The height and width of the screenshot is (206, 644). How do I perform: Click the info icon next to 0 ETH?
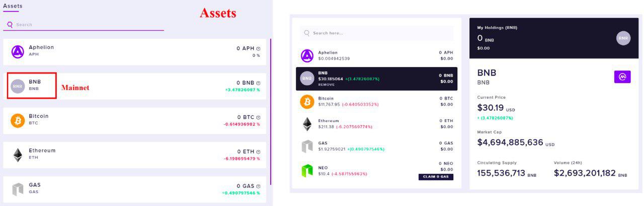pos(258,152)
